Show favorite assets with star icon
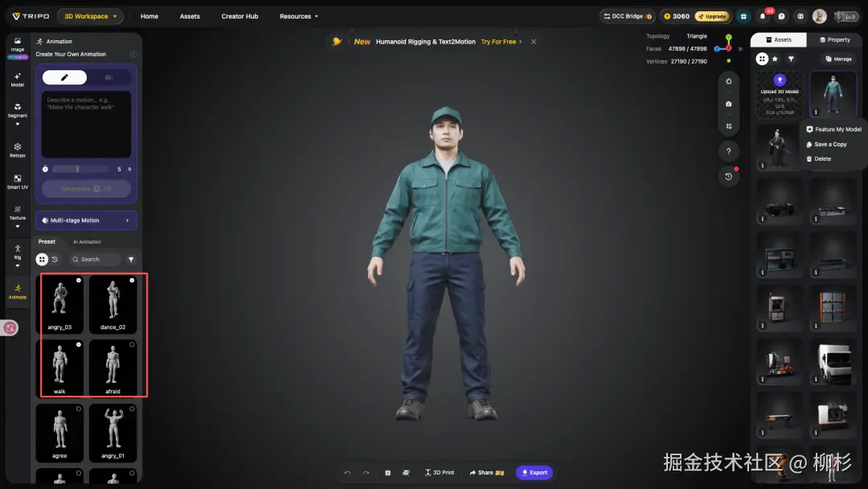868x489 pixels. 775,59
